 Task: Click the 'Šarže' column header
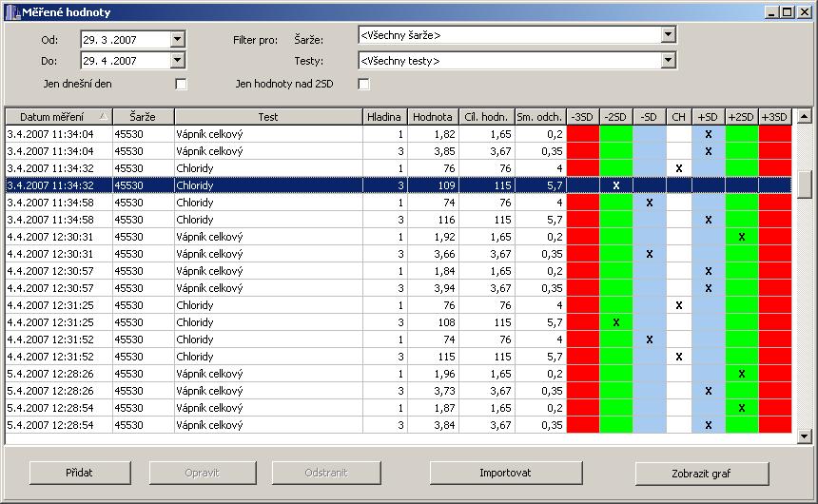pyautogui.click(x=144, y=117)
